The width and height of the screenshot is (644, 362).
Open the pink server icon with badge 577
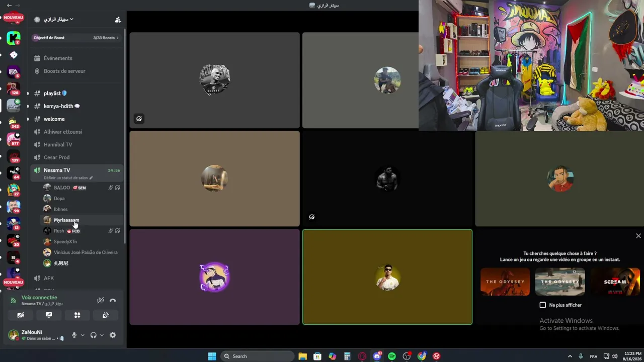click(14, 140)
